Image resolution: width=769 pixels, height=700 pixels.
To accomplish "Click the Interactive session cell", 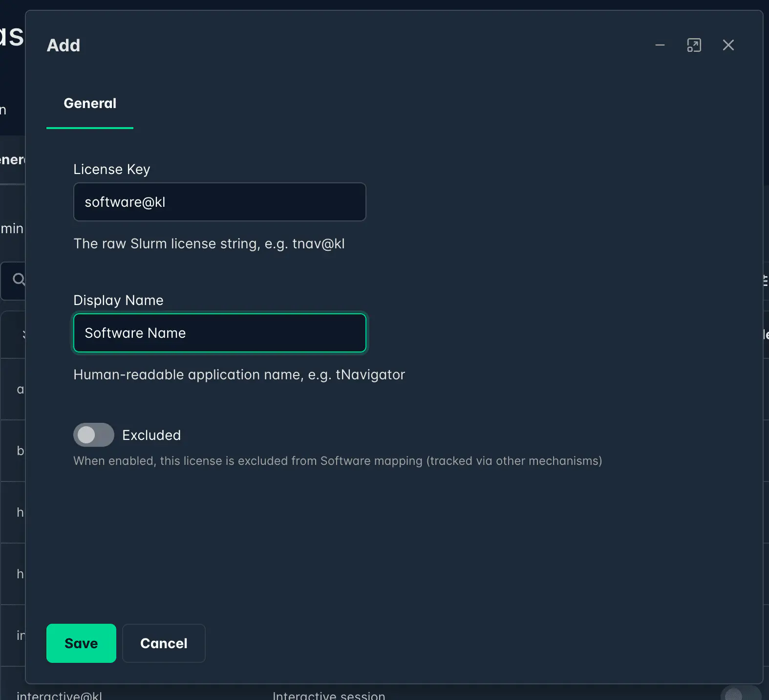I will tap(329, 696).
